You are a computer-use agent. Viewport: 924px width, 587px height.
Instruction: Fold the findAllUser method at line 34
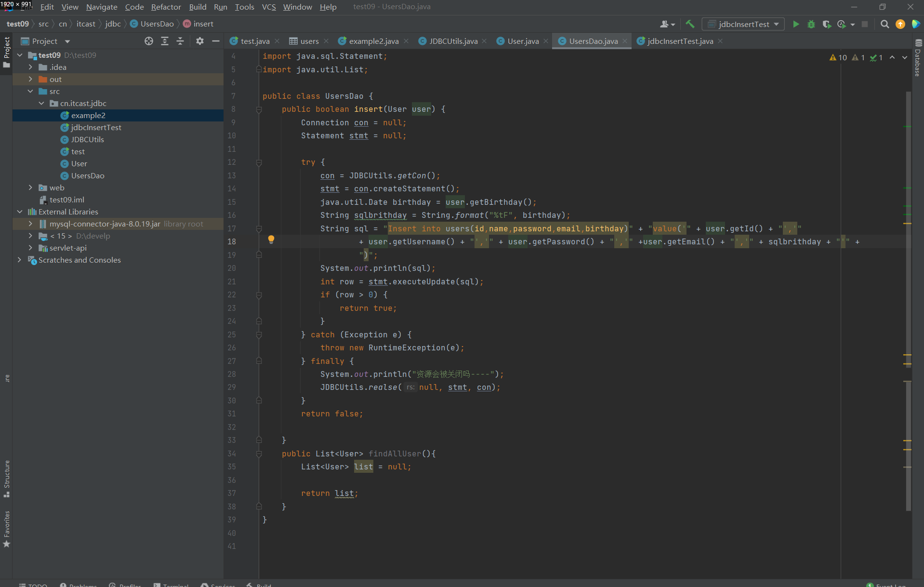point(259,454)
